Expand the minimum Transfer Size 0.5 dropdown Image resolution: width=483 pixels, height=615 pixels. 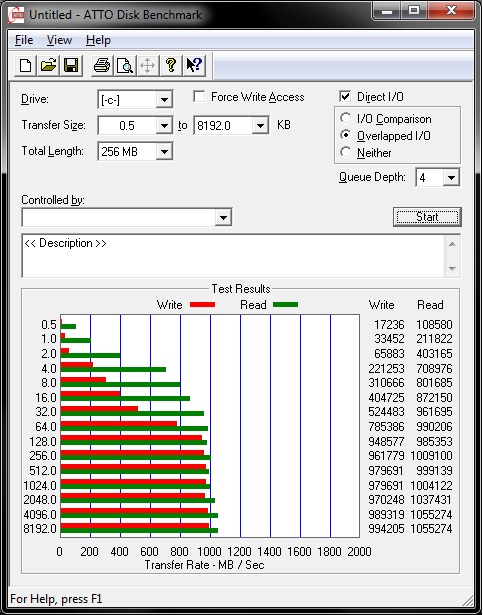[164, 126]
